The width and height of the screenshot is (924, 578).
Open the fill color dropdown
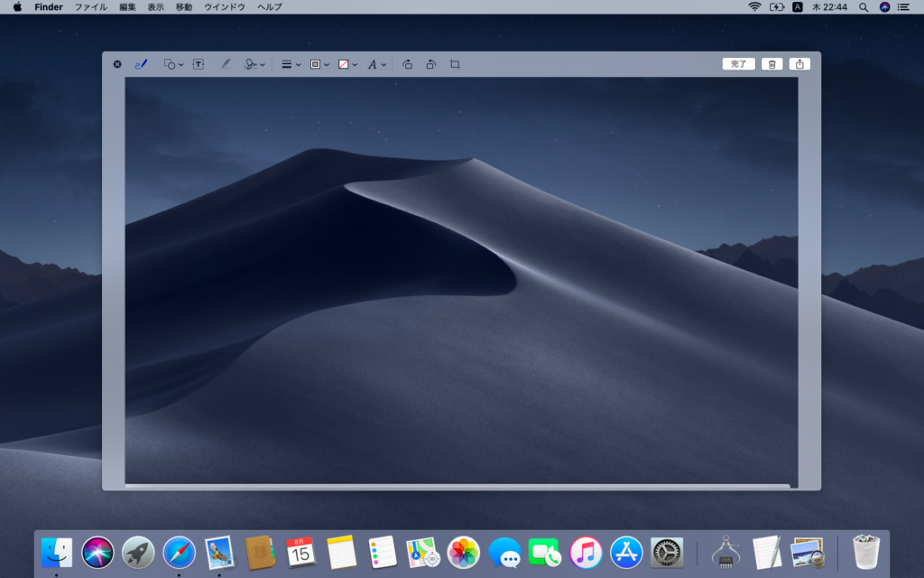(347, 64)
